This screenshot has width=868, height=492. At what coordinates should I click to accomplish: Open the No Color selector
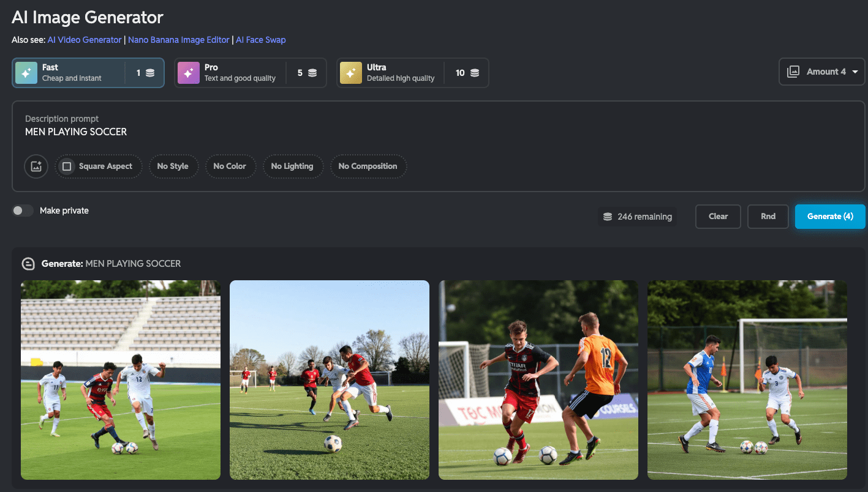click(x=230, y=166)
